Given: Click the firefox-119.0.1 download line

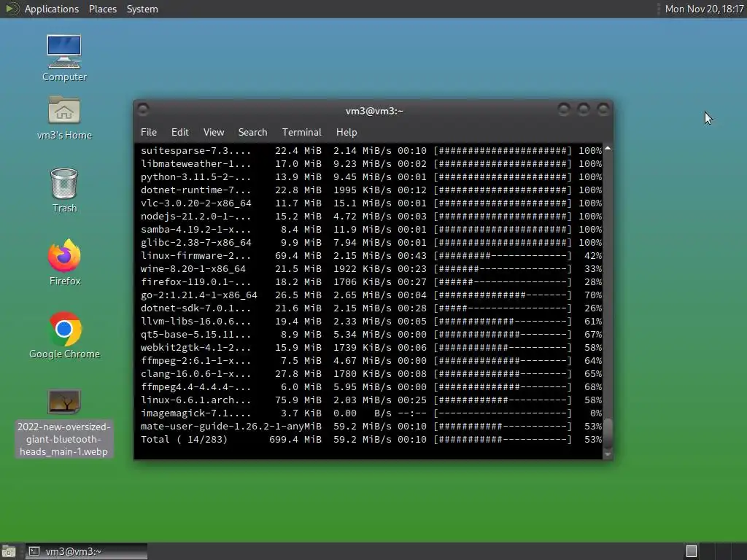Looking at the screenshot, I should point(371,282).
